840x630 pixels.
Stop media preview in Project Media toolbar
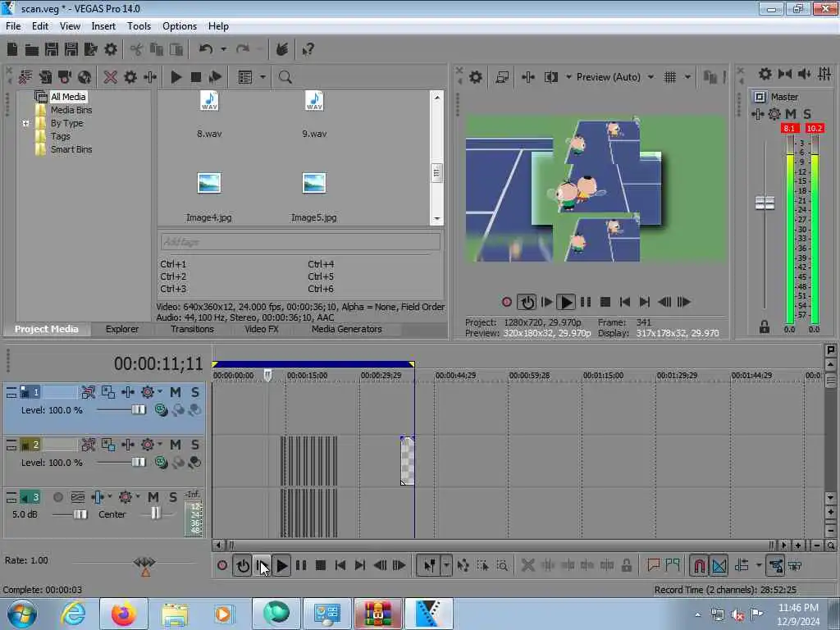click(196, 77)
